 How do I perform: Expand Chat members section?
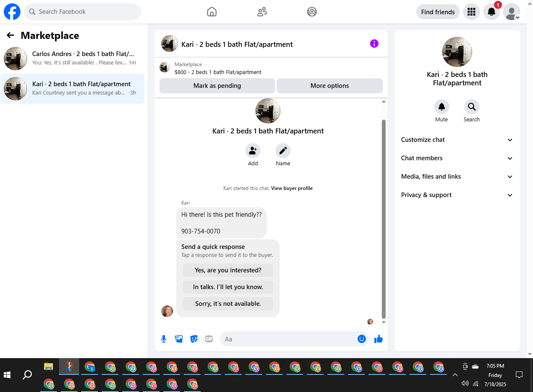[457, 158]
